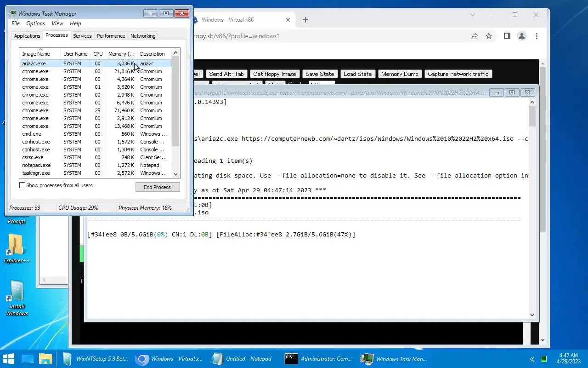
Task: Switch to Applications tab
Action: [27, 36]
